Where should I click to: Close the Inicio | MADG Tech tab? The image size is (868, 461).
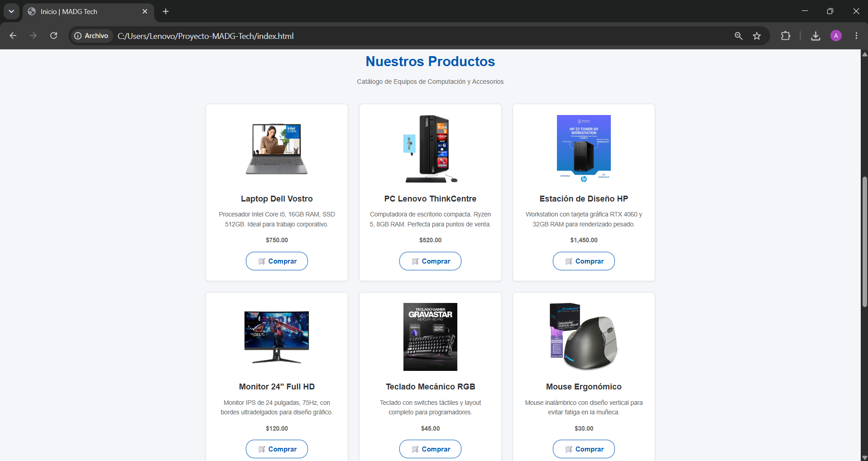[145, 11]
